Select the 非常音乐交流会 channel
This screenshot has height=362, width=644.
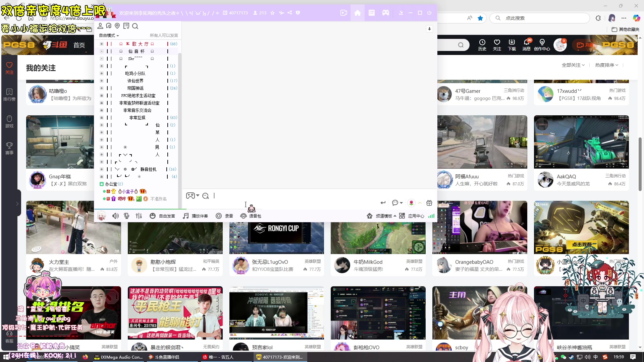point(138,110)
